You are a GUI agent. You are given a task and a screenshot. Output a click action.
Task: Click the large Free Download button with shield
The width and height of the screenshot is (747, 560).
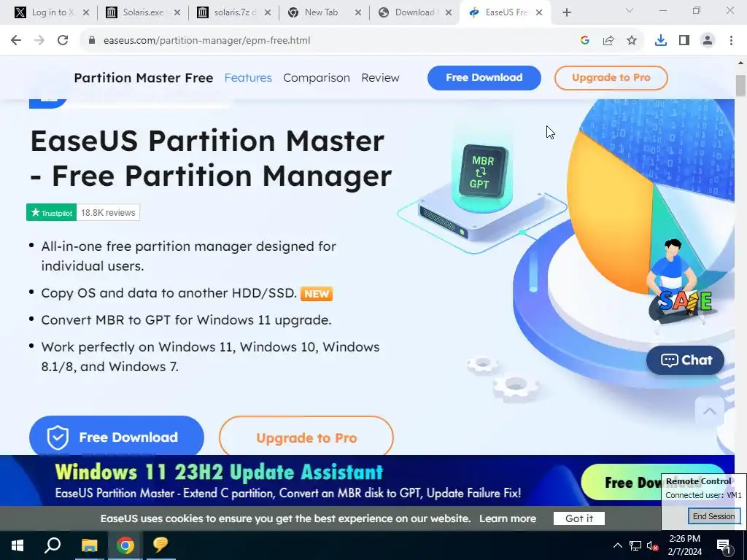117,437
